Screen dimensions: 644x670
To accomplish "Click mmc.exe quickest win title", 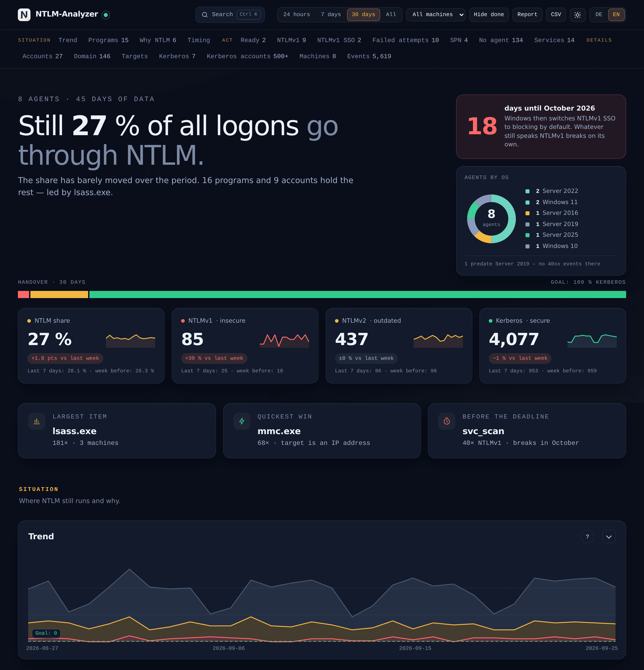I will (279, 431).
